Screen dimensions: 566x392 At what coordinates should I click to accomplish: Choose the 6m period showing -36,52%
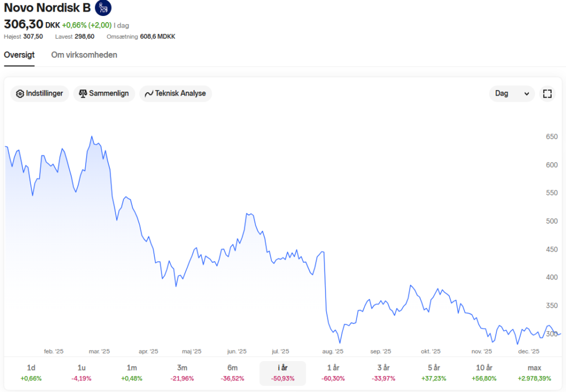233,373
